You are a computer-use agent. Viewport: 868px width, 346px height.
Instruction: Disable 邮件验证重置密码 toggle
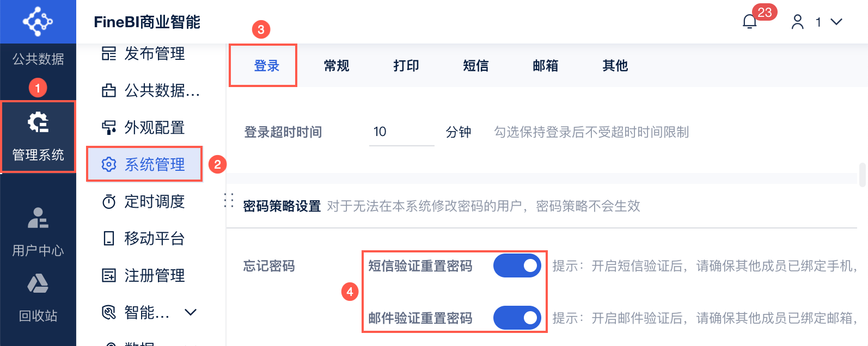pos(517,318)
